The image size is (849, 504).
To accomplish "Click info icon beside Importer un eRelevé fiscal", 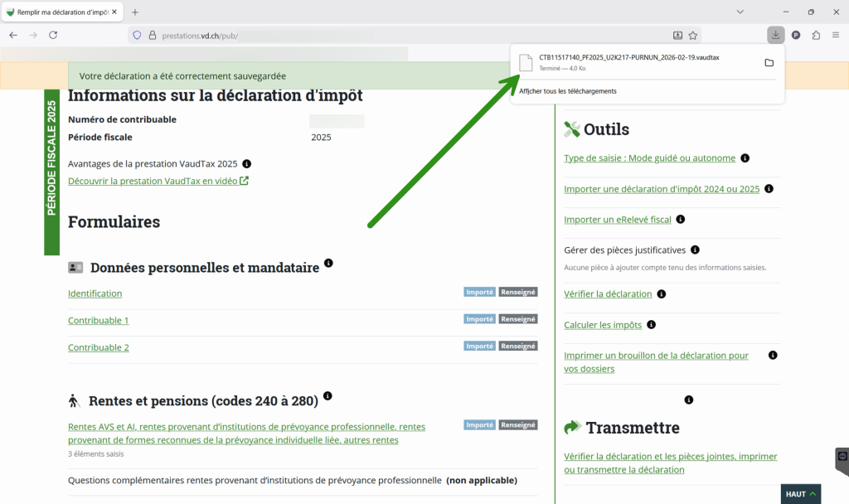I will (680, 220).
